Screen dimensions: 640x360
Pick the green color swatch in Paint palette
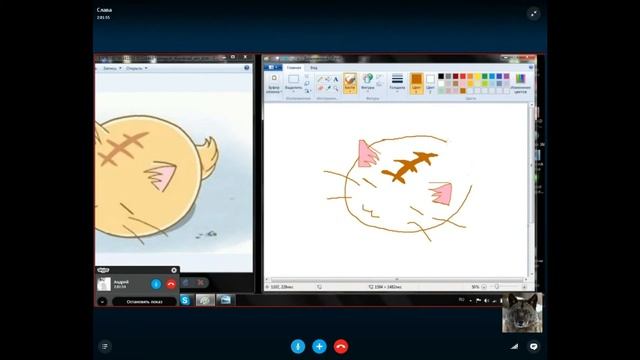point(485,76)
